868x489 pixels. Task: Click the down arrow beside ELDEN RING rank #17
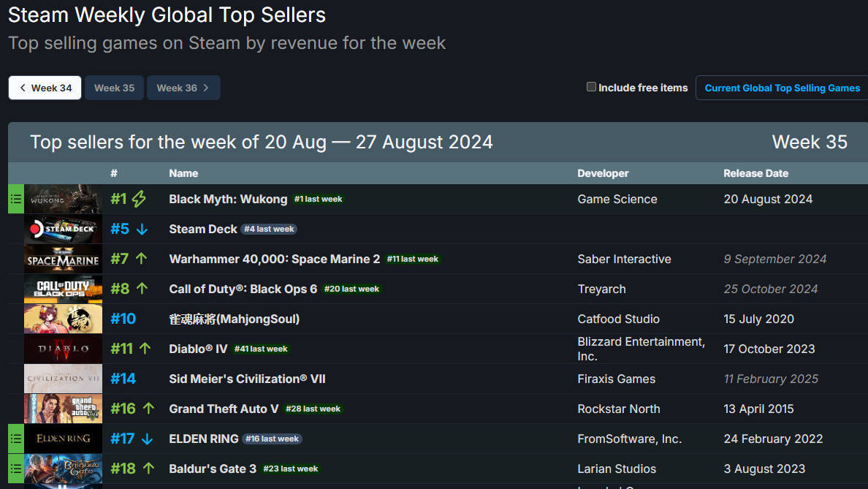point(147,439)
